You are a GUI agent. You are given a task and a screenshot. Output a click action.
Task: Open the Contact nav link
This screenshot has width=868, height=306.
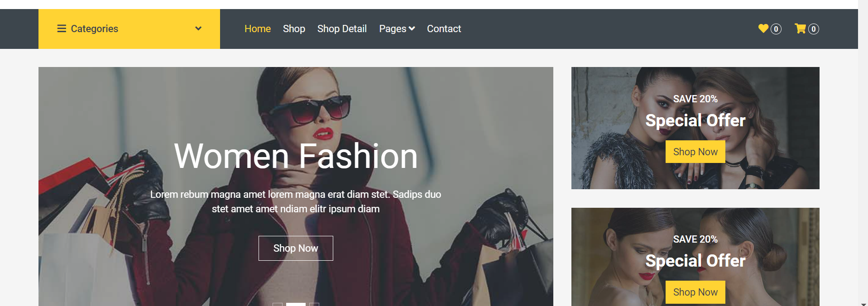pyautogui.click(x=444, y=29)
